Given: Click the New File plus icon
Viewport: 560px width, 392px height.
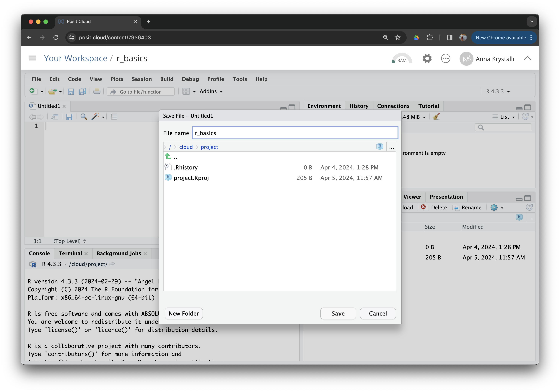Looking at the screenshot, I should point(32,91).
